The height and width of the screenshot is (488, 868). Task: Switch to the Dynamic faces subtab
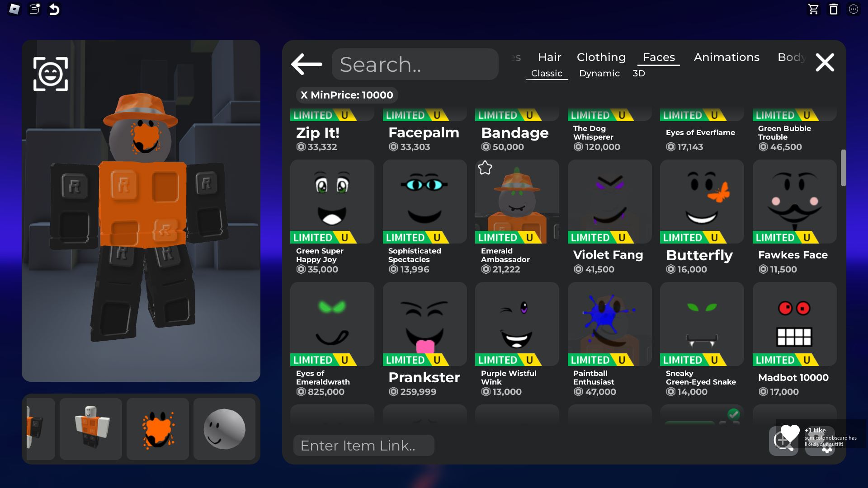pyautogui.click(x=599, y=73)
